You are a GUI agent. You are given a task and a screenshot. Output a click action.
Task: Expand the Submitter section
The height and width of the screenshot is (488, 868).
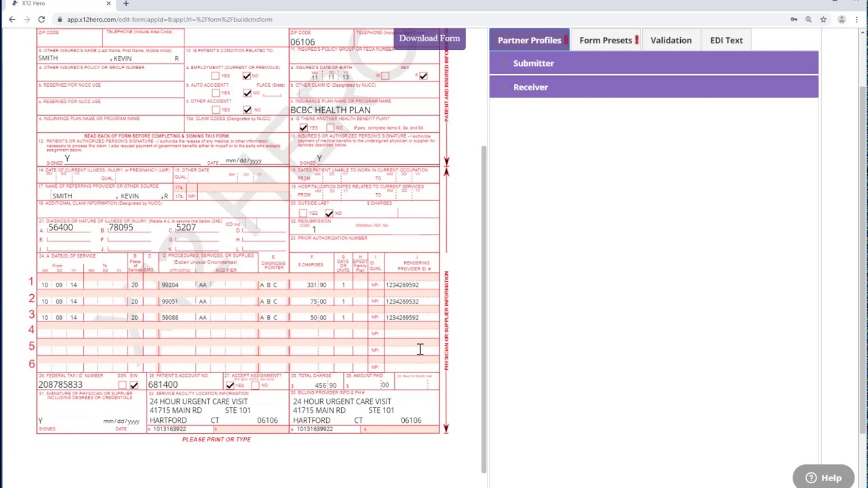[654, 63]
